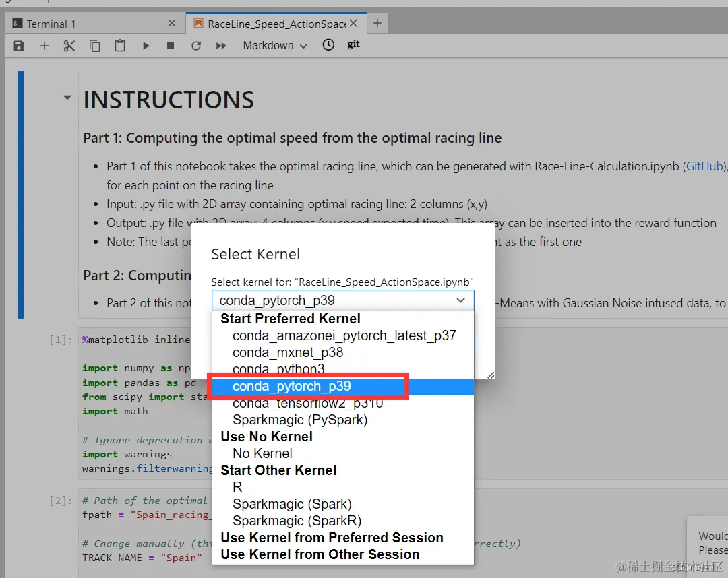Paste cells from clipboard icon
The height and width of the screenshot is (578, 728).
(x=120, y=45)
